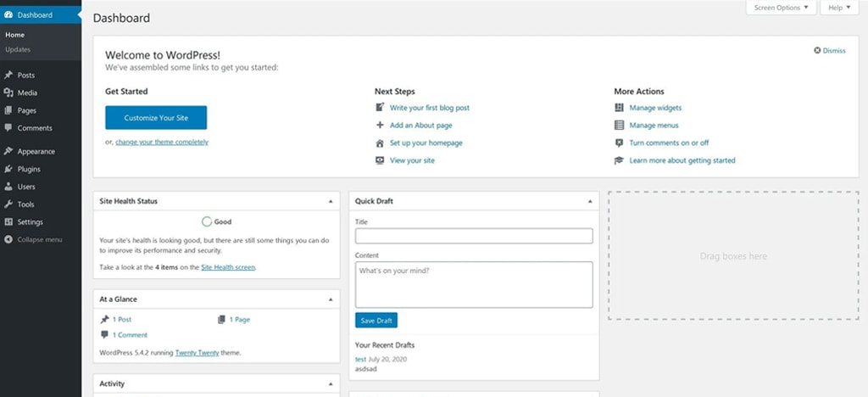The height and width of the screenshot is (397, 868).
Task: Select Updates under Dashboard
Action: click(x=18, y=49)
